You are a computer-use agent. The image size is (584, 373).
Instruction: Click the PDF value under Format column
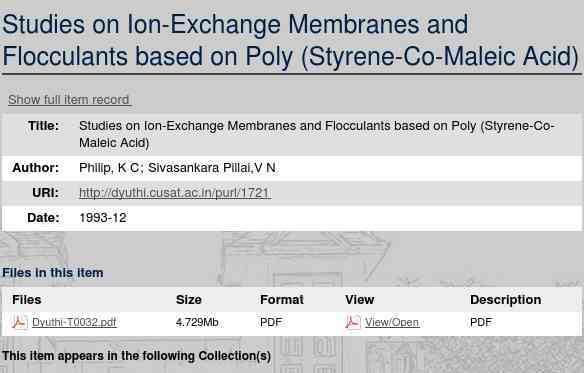(271, 322)
